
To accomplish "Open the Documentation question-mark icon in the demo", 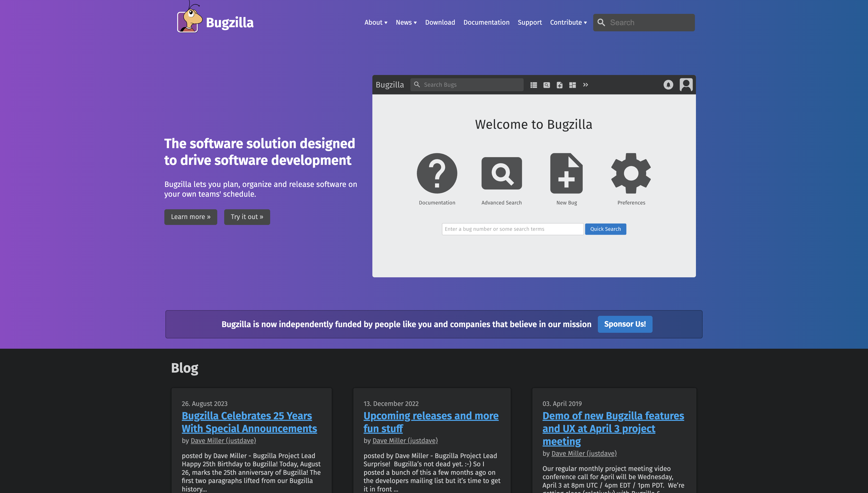I will (437, 173).
